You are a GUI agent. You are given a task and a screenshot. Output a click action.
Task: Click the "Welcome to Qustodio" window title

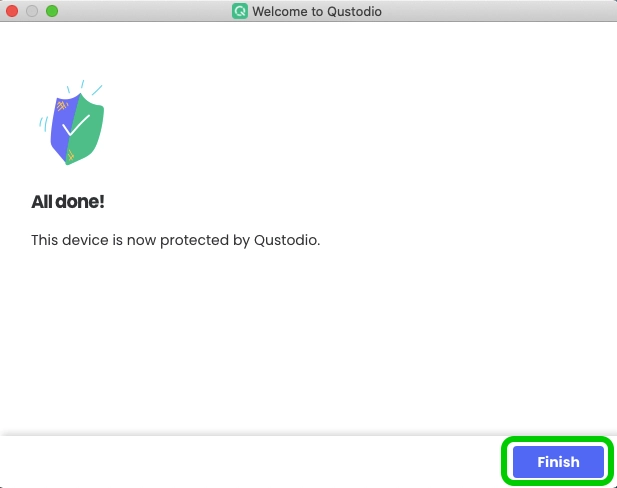(317, 11)
